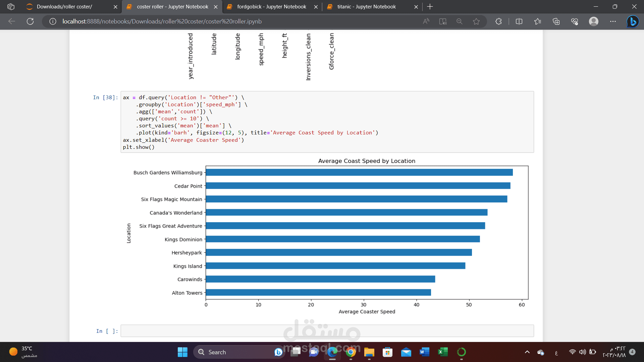Open the weather widget showing 35°C

click(x=23, y=352)
